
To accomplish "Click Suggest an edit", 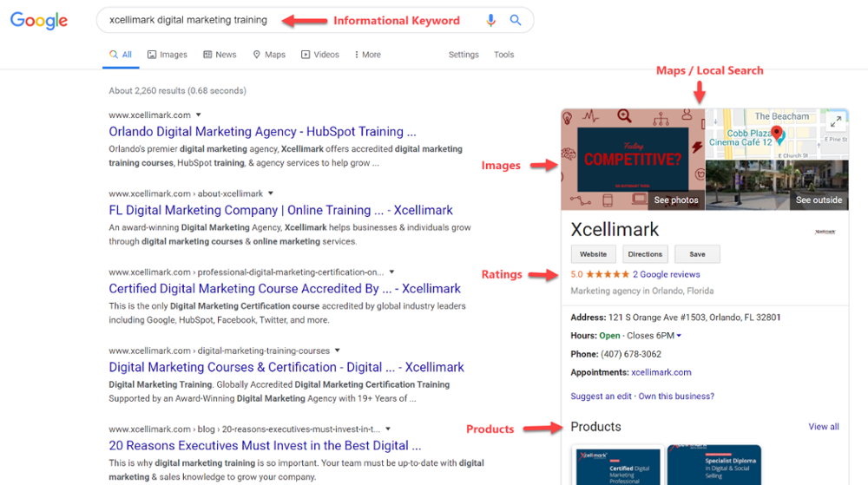I will (601, 396).
